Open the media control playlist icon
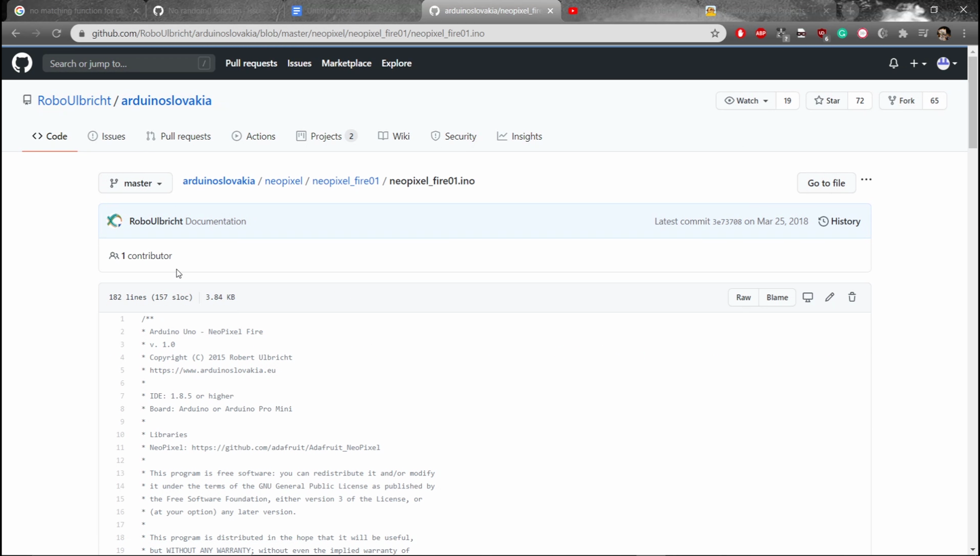980x556 pixels. 923,33
